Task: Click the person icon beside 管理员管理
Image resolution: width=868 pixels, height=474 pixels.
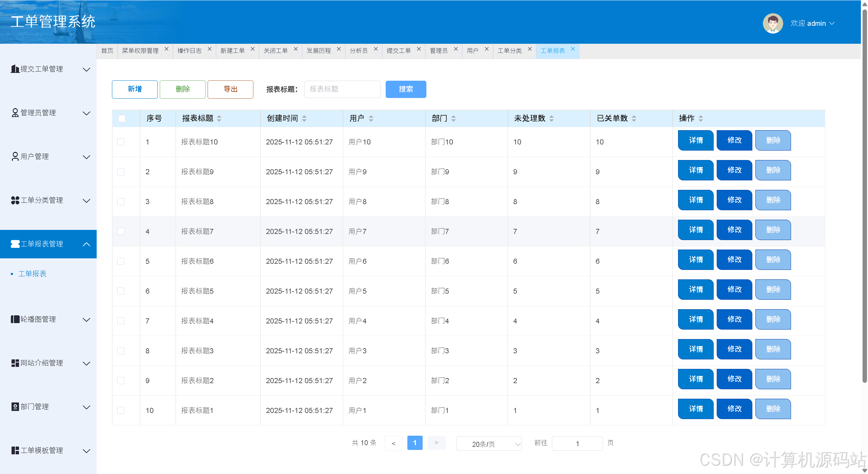Action: [x=15, y=113]
